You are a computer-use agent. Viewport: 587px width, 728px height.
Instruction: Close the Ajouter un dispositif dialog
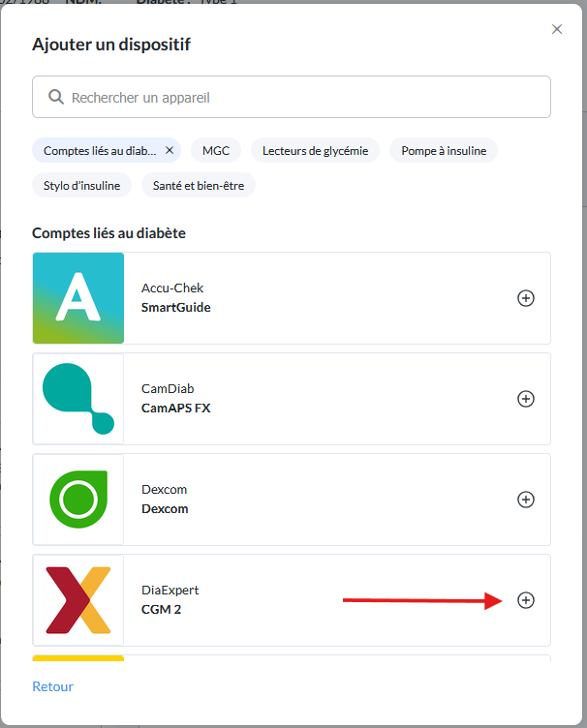pyautogui.click(x=557, y=29)
